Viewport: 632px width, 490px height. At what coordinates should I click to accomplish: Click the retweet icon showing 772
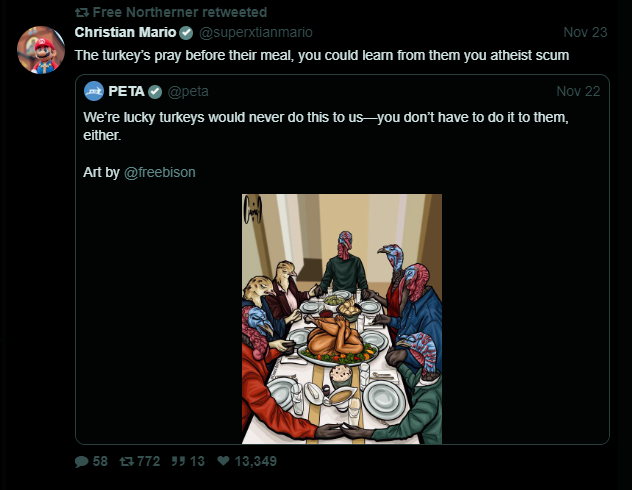point(127,461)
